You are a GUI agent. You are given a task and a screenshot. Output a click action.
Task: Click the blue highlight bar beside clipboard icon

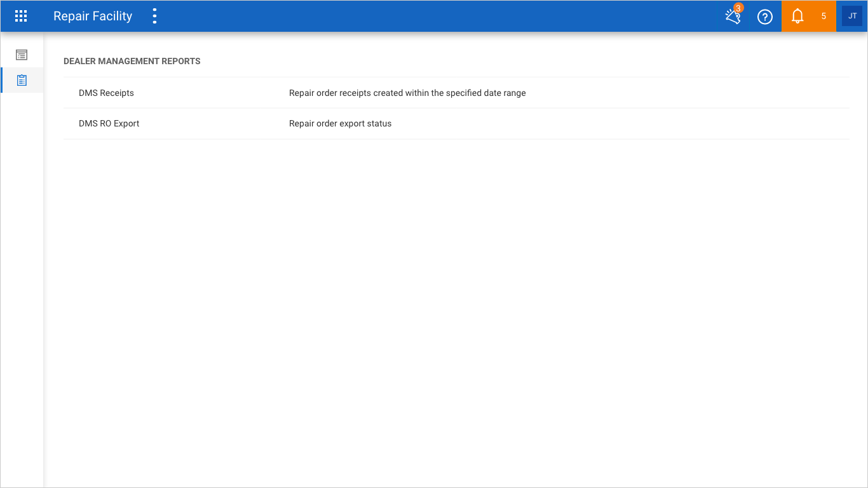(1, 80)
